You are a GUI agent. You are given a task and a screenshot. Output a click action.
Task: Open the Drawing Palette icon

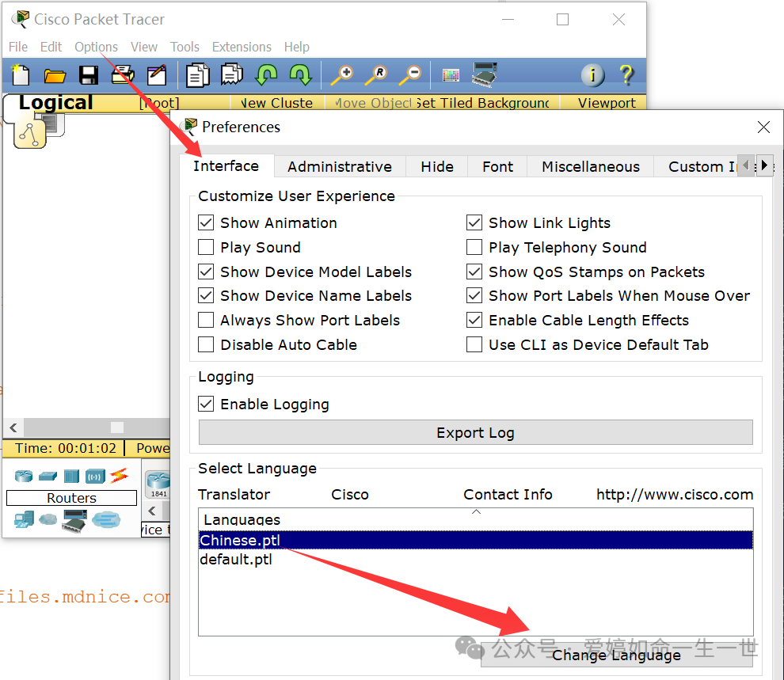[x=451, y=75]
